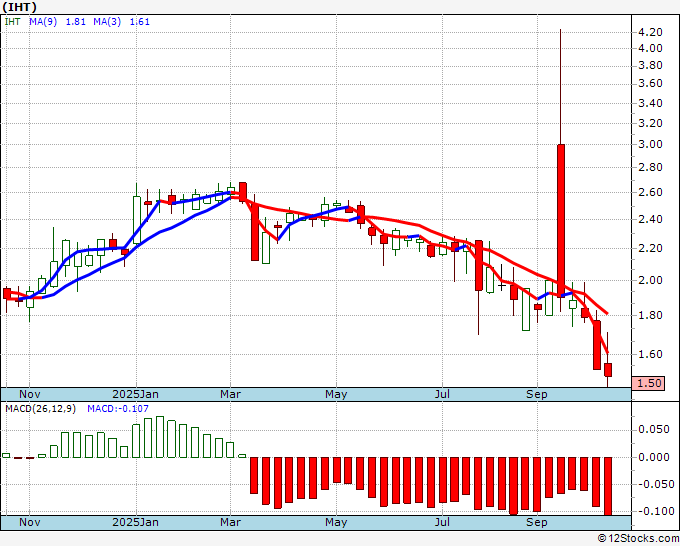Click the (IHT) ticker title
This screenshot has width=680, height=546.
tap(20, 7)
